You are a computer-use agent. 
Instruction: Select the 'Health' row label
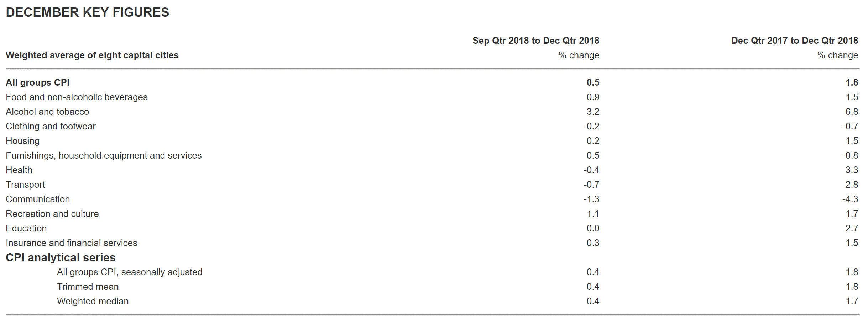(19, 170)
